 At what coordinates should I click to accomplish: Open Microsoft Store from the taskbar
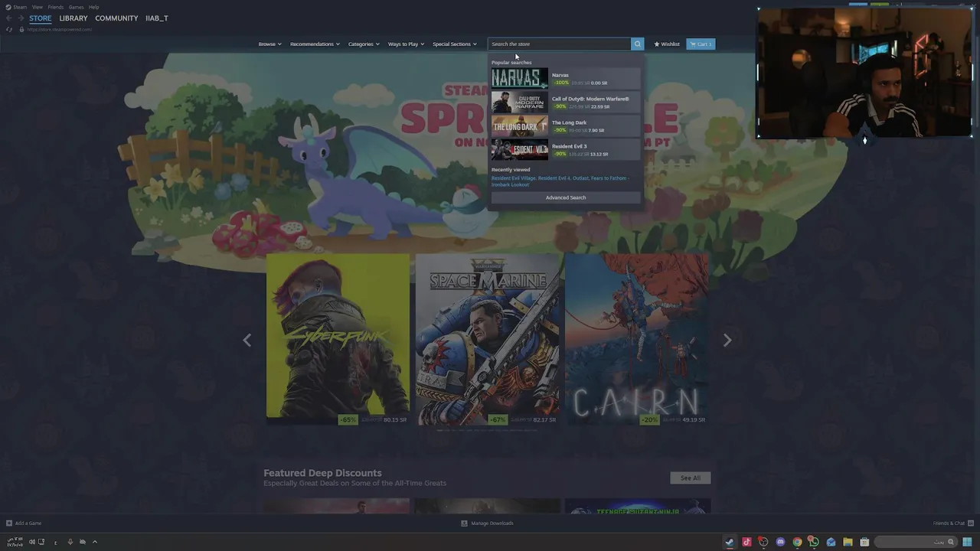pyautogui.click(x=864, y=542)
